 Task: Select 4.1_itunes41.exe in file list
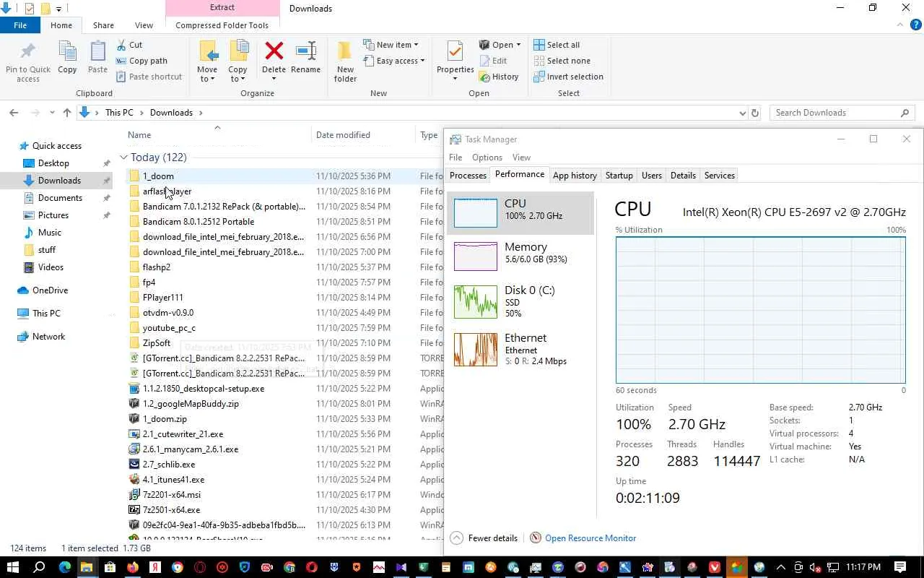tap(173, 480)
